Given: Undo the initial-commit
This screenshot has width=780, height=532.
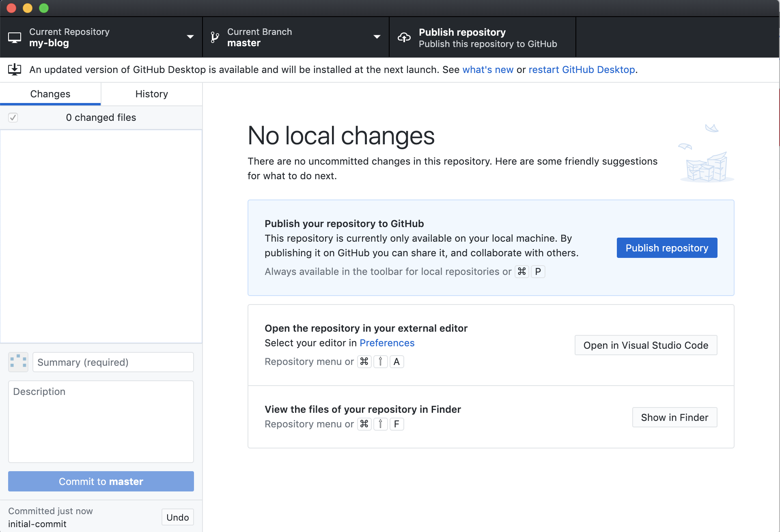Looking at the screenshot, I should [177, 517].
